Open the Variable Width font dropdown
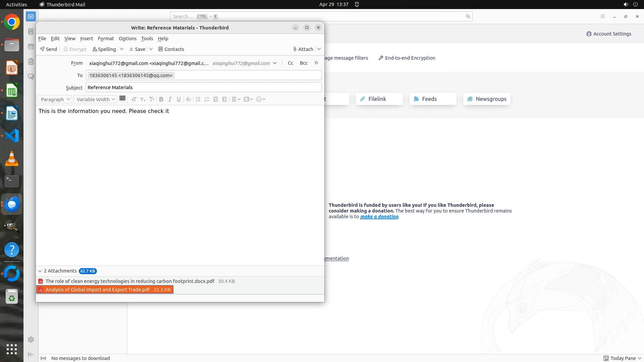Screen dimensions: 644x362 click(x=95, y=100)
